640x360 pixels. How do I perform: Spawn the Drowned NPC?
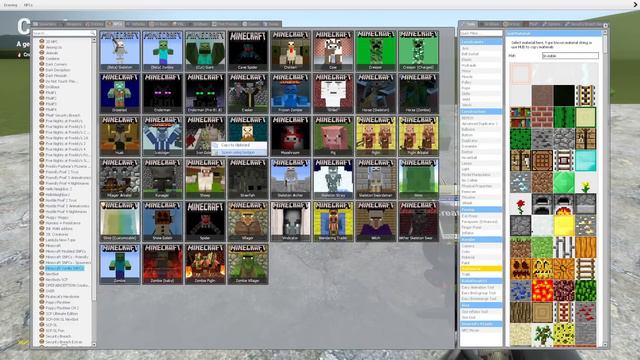120,93
